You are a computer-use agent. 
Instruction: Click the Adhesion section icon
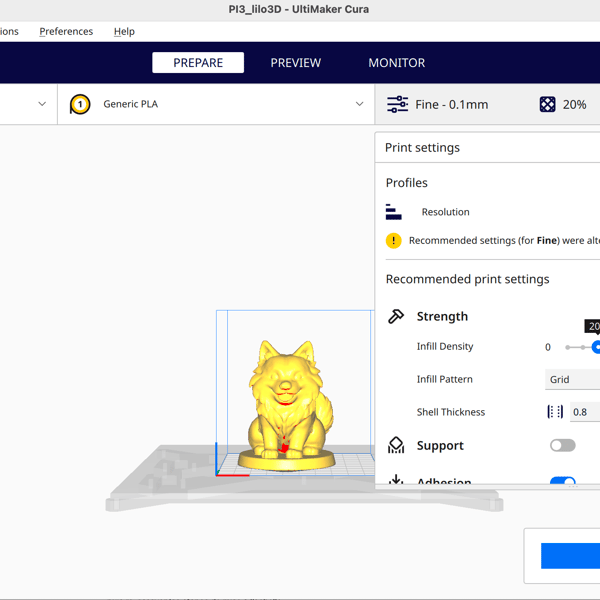tap(396, 481)
